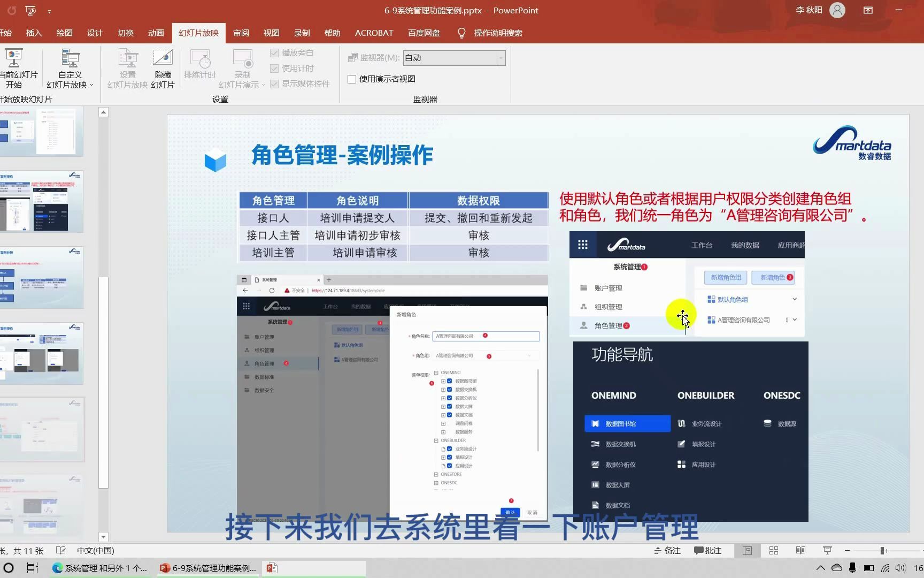Switch to Edge window 系统管理 on taskbar
The width and height of the screenshot is (924, 578).
tap(100, 568)
